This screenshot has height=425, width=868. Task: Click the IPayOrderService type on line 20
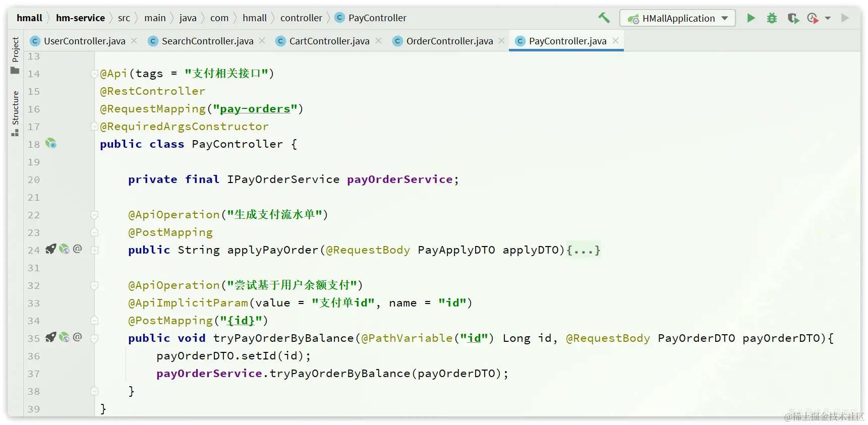tap(283, 179)
